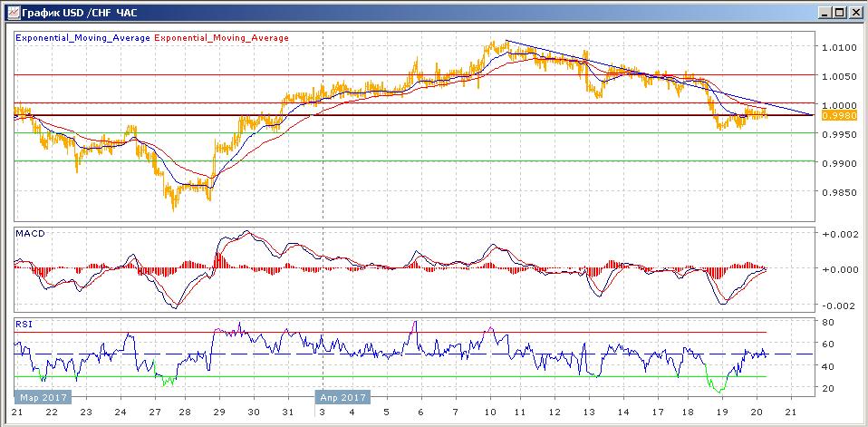Select the RSI indicator panel label
This screenshot has width=868, height=427.
pyautogui.click(x=24, y=323)
